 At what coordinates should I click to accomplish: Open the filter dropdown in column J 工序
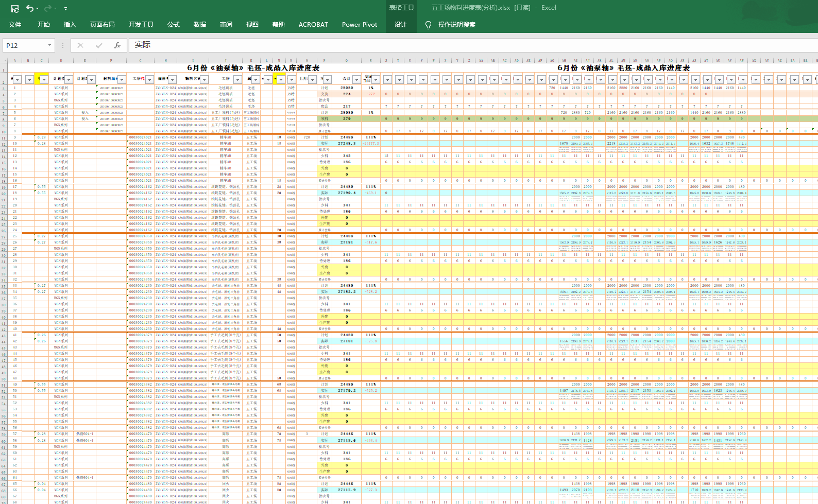[x=237, y=79]
